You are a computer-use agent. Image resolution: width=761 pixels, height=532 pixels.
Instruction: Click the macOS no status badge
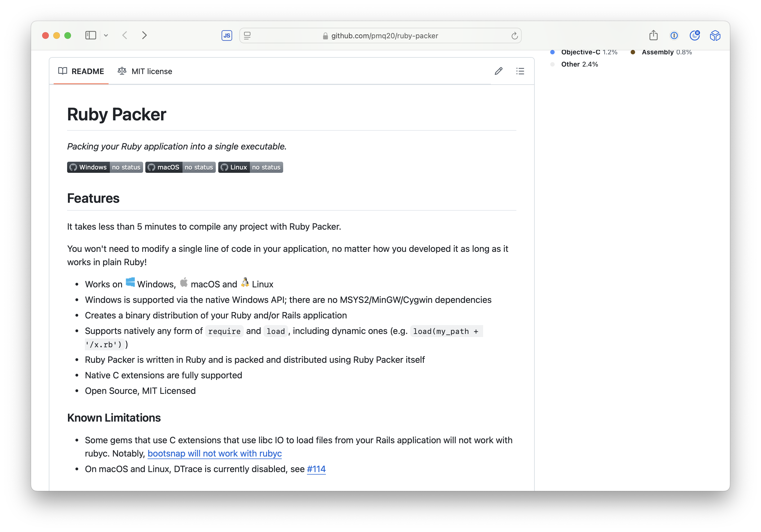tap(181, 167)
